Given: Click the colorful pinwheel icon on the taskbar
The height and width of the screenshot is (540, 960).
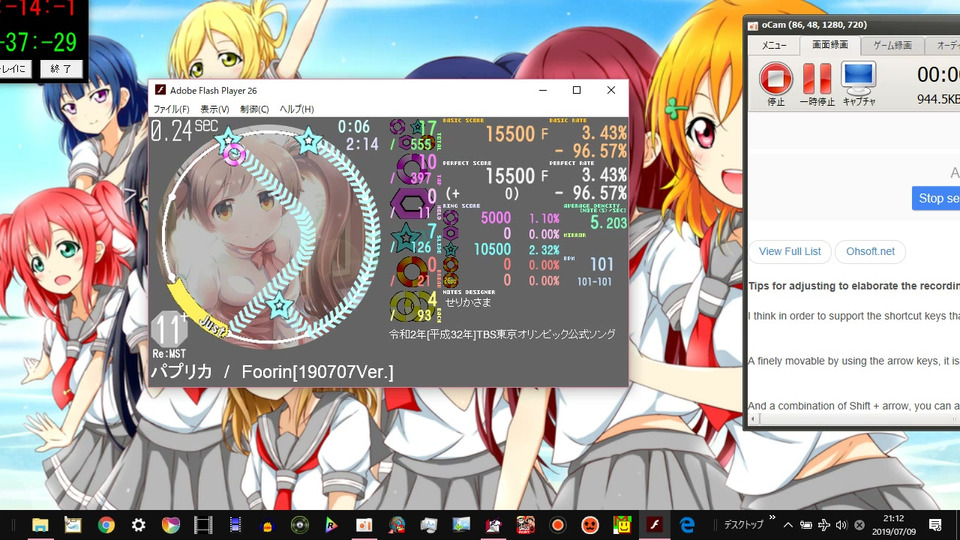Looking at the screenshot, I should click(171, 525).
